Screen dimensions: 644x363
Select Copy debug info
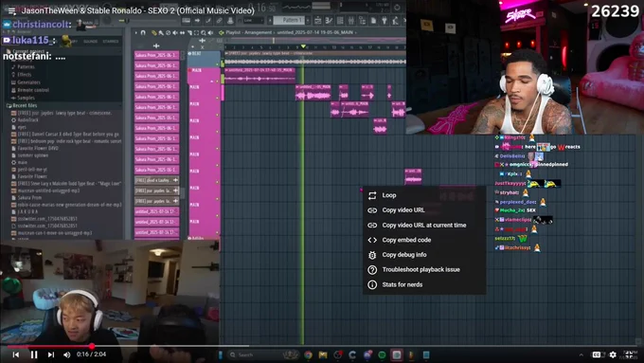coord(424,254)
